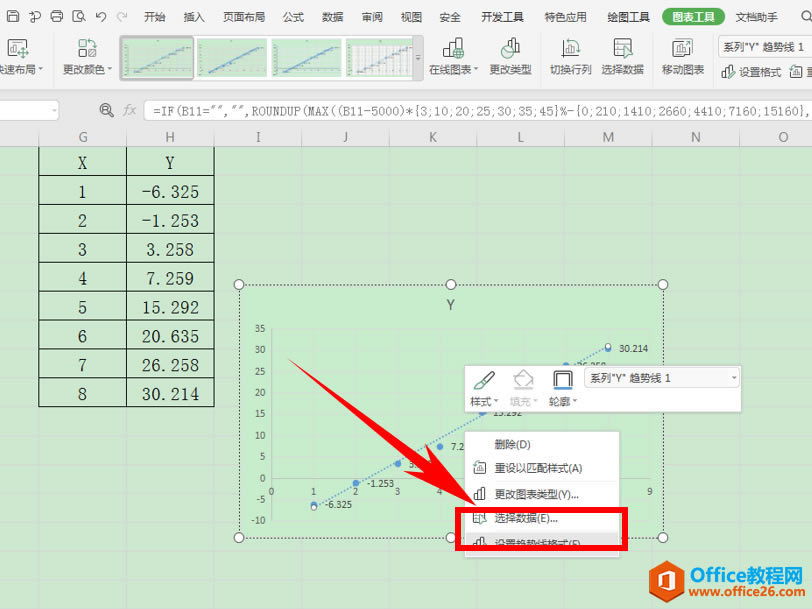Open the 快速布局 quick layout tool
Screen dimensions: 812x609
click(x=20, y=56)
